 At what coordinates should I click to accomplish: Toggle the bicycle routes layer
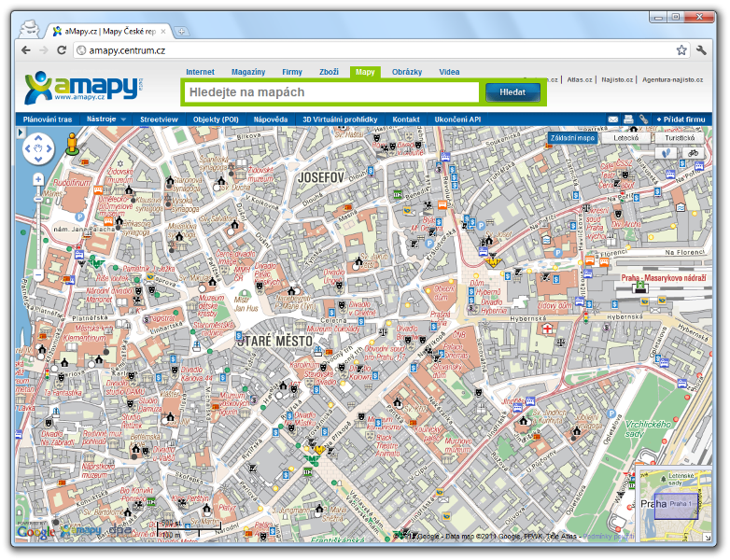694,153
